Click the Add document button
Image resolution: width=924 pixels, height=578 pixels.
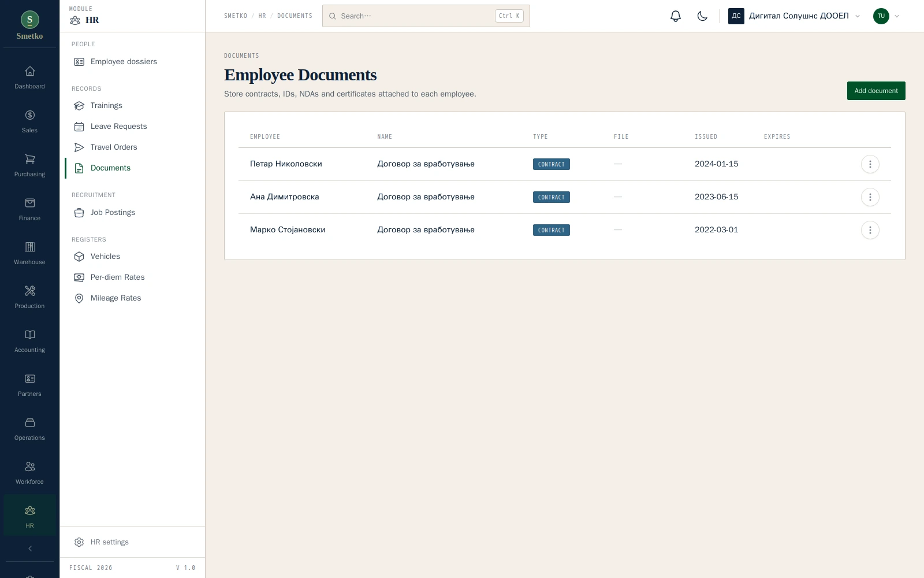tap(876, 91)
